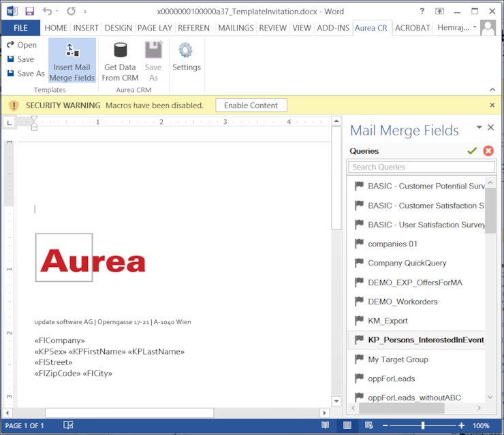
Task: Open Hemraj account dropdown
Action: tap(457, 28)
